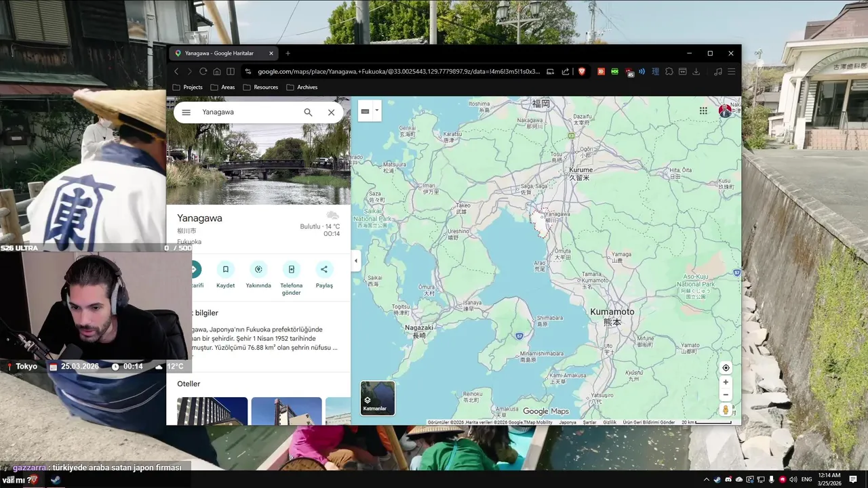The height and width of the screenshot is (488, 868).
Task: Open the browser main menu
Action: coord(731,71)
